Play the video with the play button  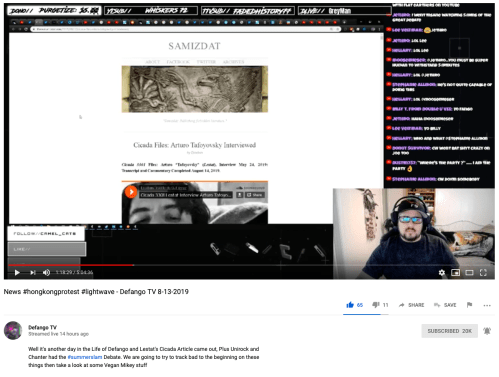click(17, 273)
